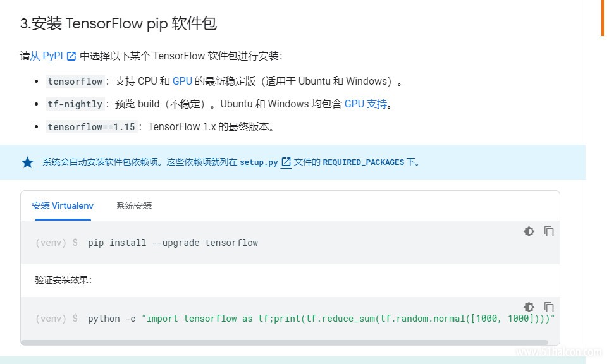Screen dimensions: 609x364
Task: Open the setup.py link
Action: pos(259,162)
